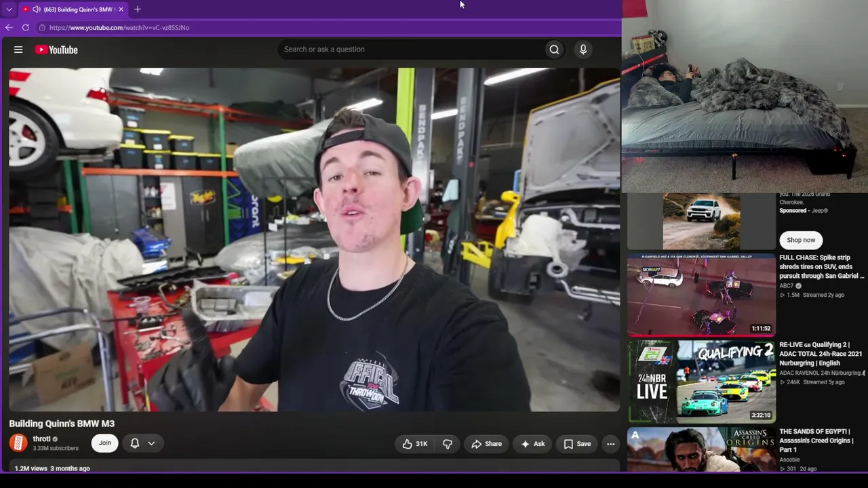Screen dimensions: 868x488
Task: Click the Join membership button
Action: tap(104, 443)
